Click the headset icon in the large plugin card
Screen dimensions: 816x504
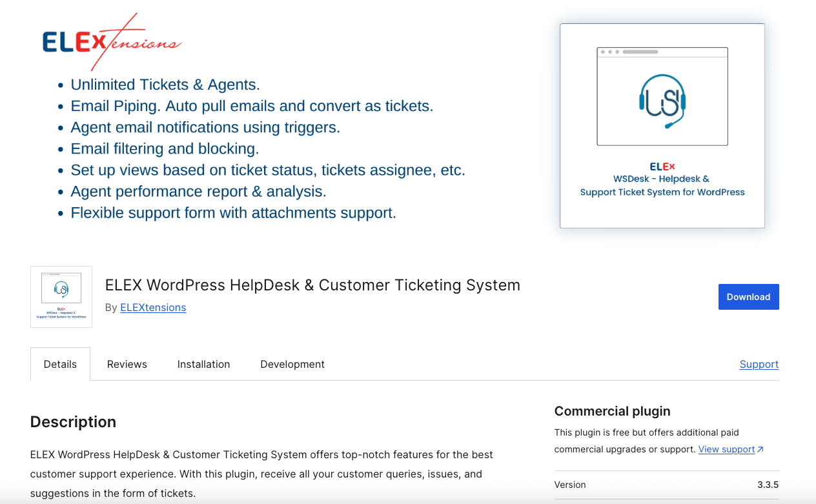(662, 101)
